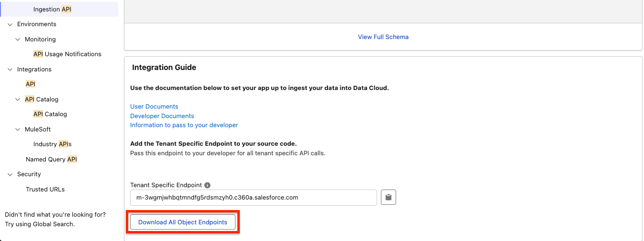The image size is (644, 241).
Task: Open the Ingestion API setup page
Action: (52, 10)
